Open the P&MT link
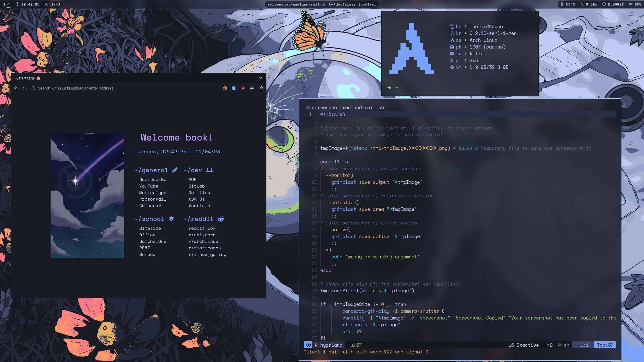644x362 pixels. [x=145, y=248]
